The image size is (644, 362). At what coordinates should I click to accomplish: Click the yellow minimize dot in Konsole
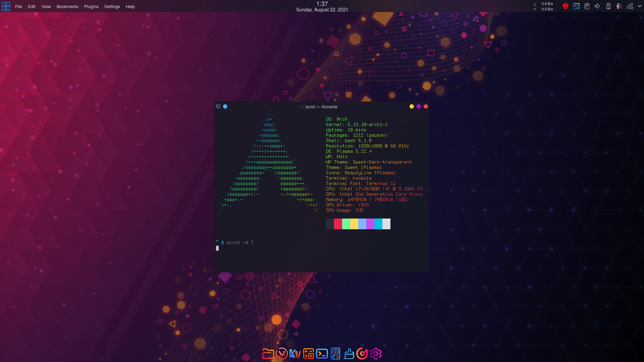pos(412,107)
